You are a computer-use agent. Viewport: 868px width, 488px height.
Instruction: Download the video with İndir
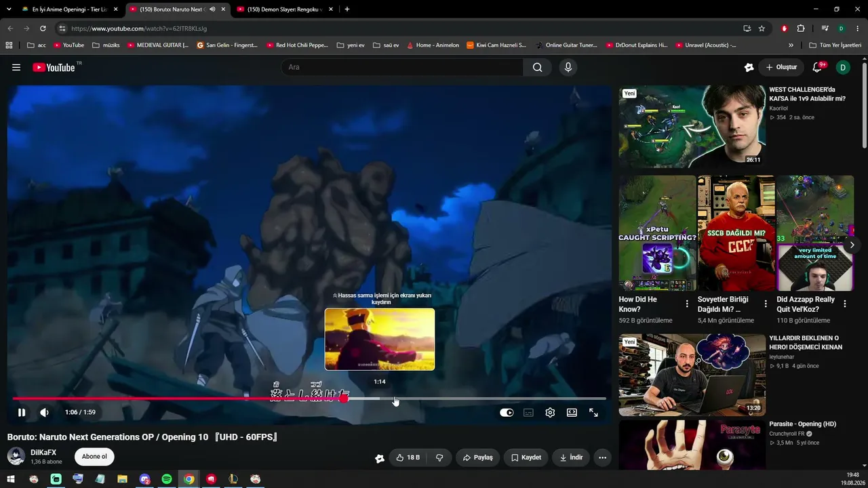pos(570,457)
